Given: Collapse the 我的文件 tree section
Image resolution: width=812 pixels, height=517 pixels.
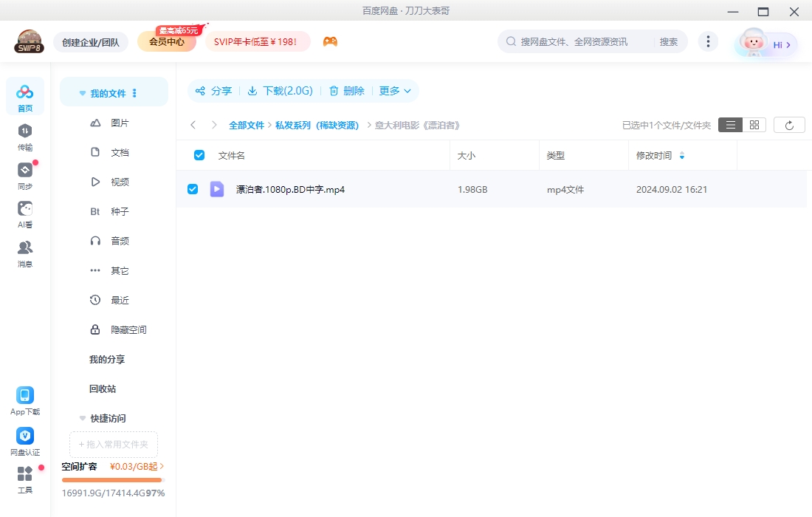Looking at the screenshot, I should [x=83, y=94].
